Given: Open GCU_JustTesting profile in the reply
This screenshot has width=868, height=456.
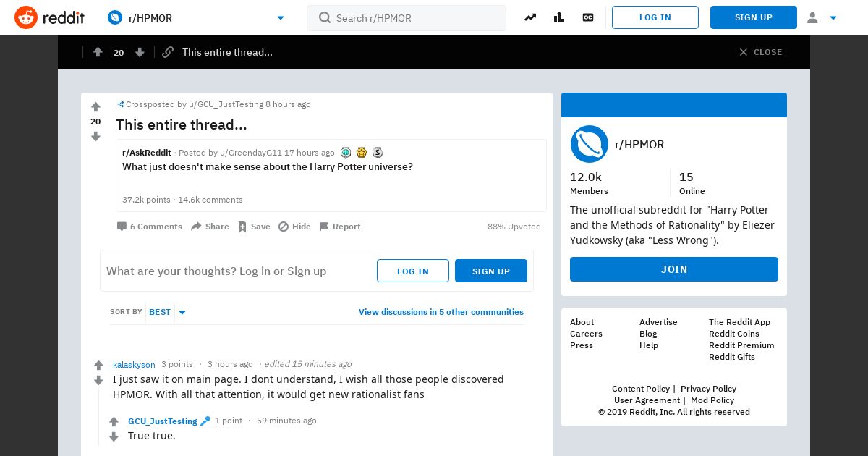Looking at the screenshot, I should click(x=163, y=421).
